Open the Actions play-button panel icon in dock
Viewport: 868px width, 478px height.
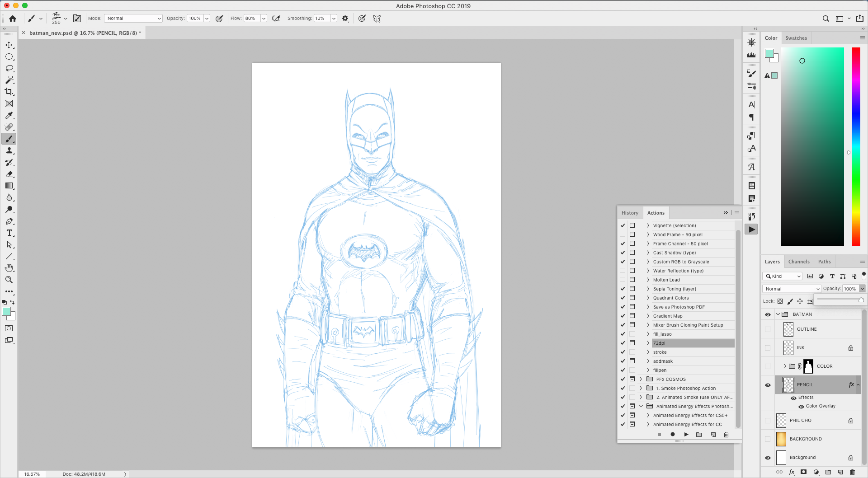(x=751, y=230)
